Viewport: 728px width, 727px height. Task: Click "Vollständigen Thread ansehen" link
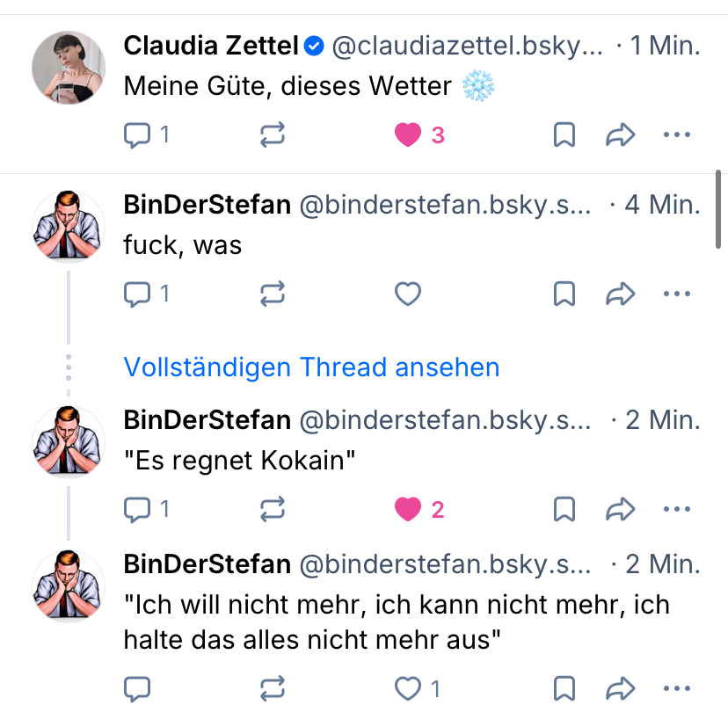[x=311, y=367]
